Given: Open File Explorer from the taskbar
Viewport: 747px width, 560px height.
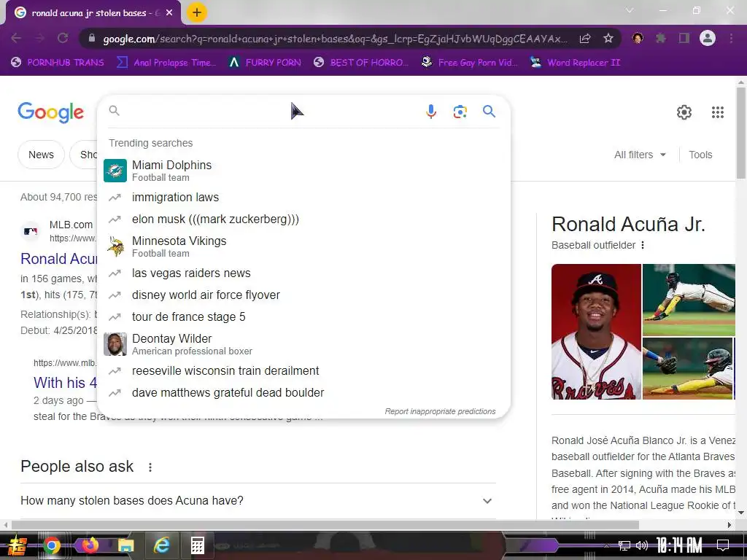Looking at the screenshot, I should coord(125,545).
